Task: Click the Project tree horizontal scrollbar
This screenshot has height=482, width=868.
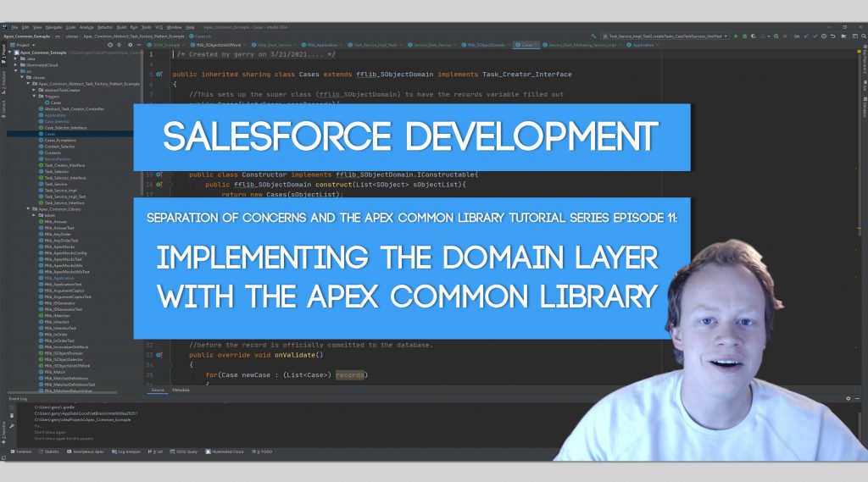Action: [x=62, y=392]
